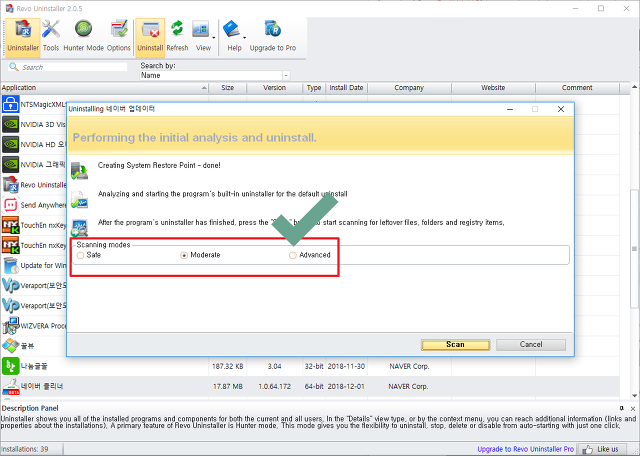Pin the Description Panel
The height and width of the screenshot is (456, 640).
pyautogui.click(x=622, y=408)
